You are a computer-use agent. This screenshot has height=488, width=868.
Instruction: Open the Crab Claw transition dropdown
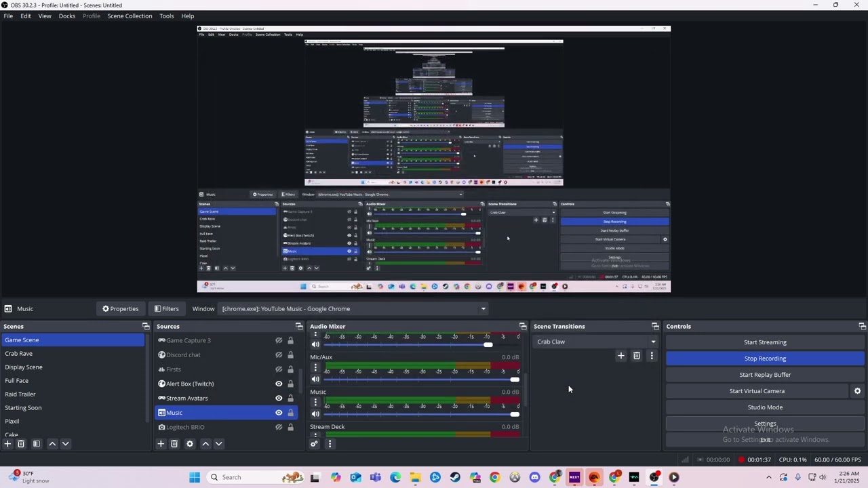595,342
